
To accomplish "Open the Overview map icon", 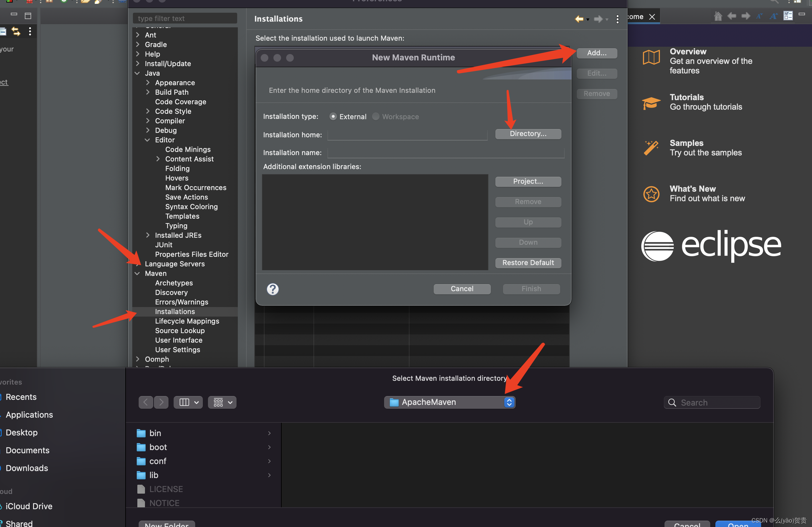I will tap(651, 57).
